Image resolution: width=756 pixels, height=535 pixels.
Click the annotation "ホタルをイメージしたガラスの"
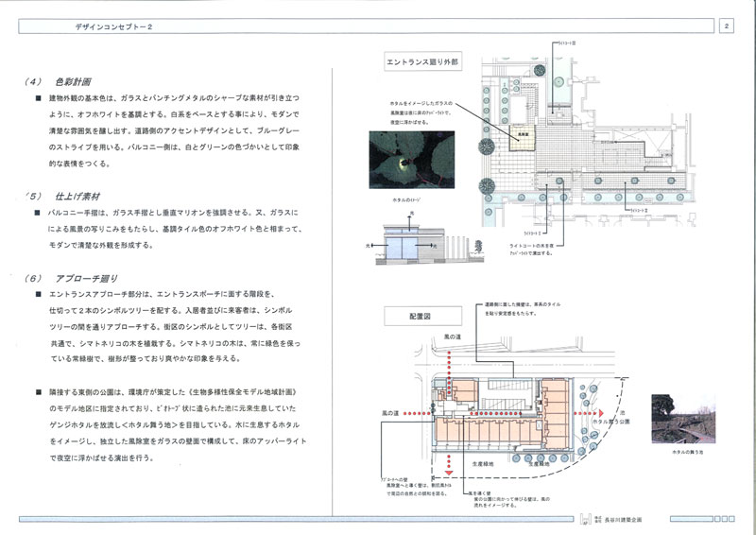[421, 104]
